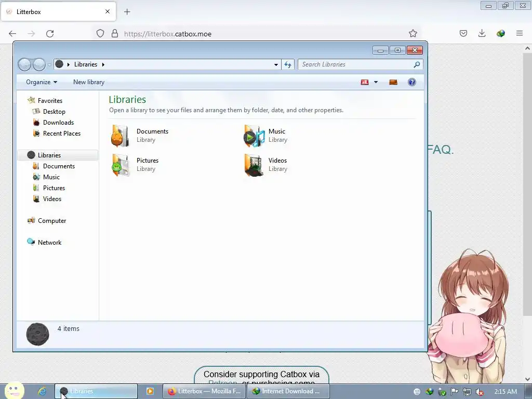Click Firefox back arrow
This screenshot has height=399, width=532.
point(12,34)
